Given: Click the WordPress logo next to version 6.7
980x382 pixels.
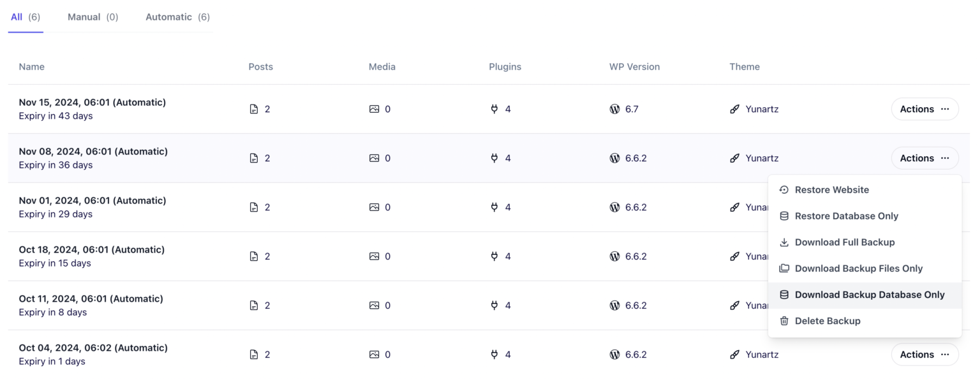Looking at the screenshot, I should [x=614, y=108].
